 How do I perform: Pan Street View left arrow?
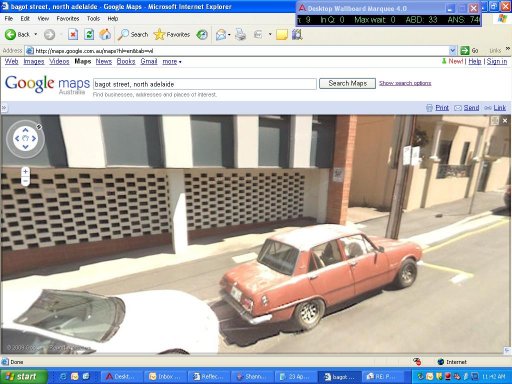[x=17, y=138]
